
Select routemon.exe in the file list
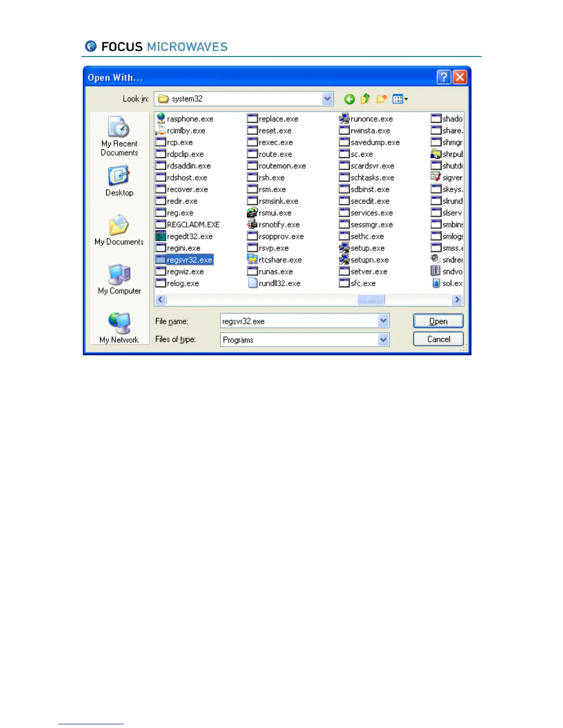point(277,166)
